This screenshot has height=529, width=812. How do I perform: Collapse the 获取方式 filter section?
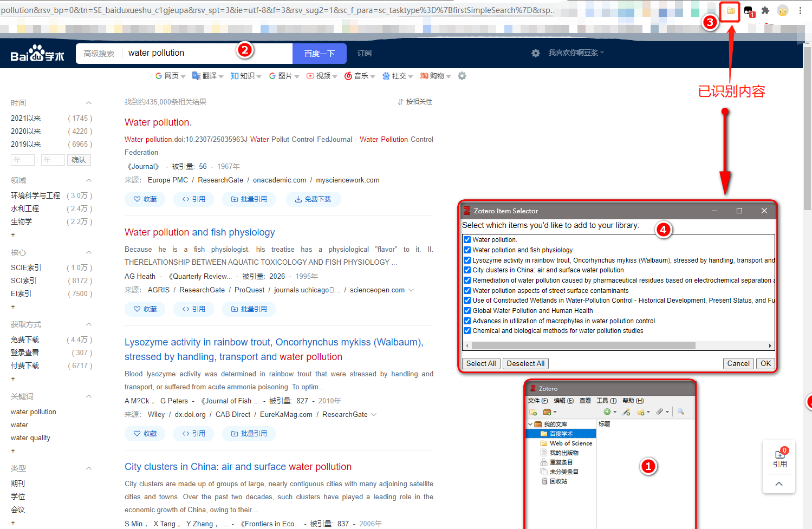tap(89, 324)
